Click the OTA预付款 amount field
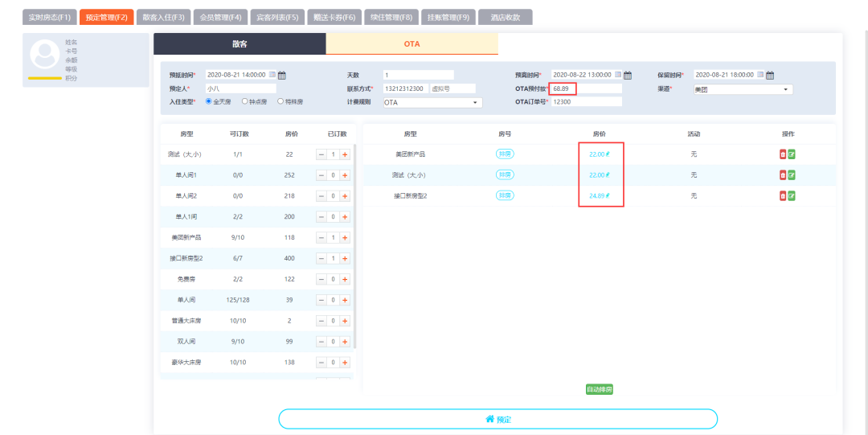Viewport: 868px width, 435px height. [586, 88]
